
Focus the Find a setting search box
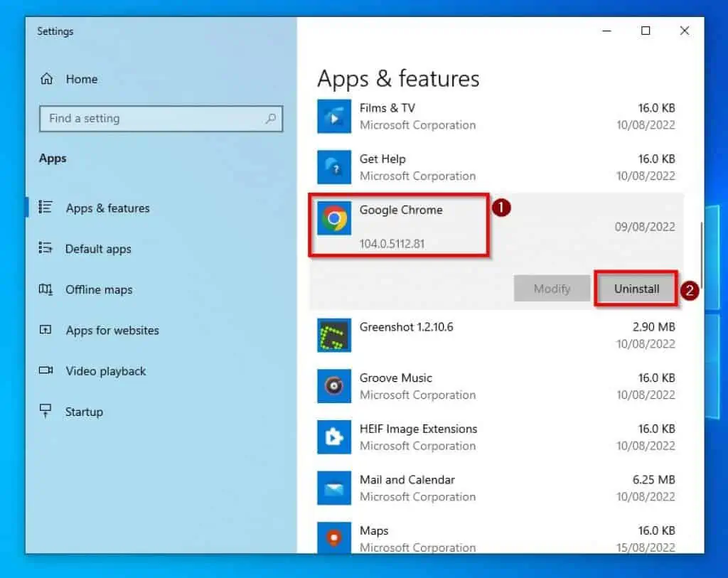coord(161,119)
